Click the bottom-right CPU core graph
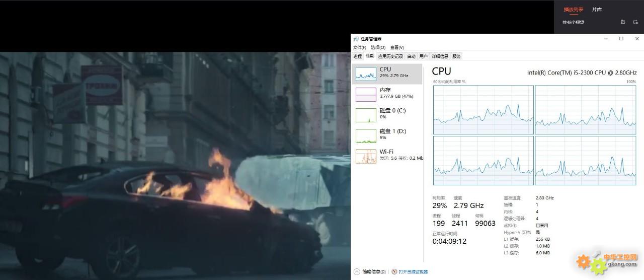Viewport: 644px width, 280px height. click(x=586, y=161)
